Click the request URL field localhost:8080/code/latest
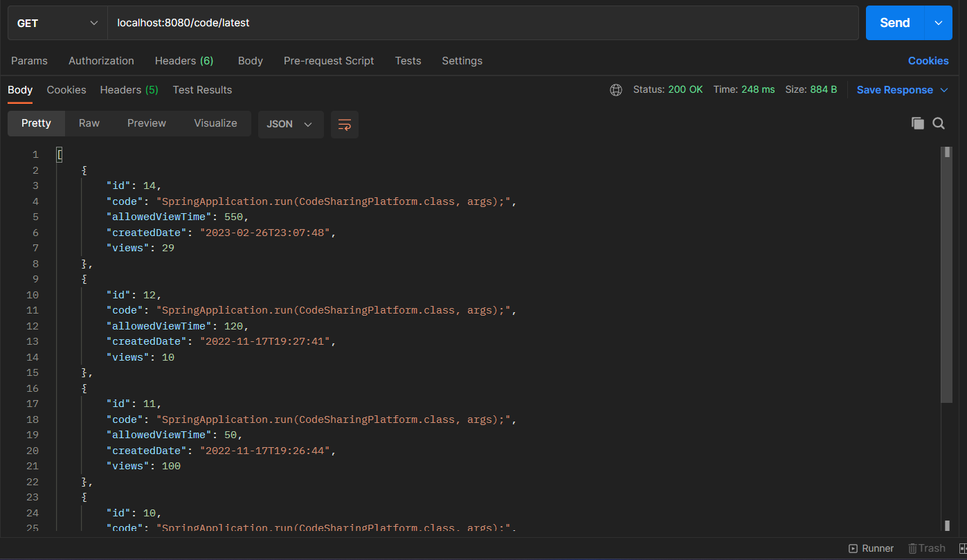967x560 pixels. coord(482,23)
